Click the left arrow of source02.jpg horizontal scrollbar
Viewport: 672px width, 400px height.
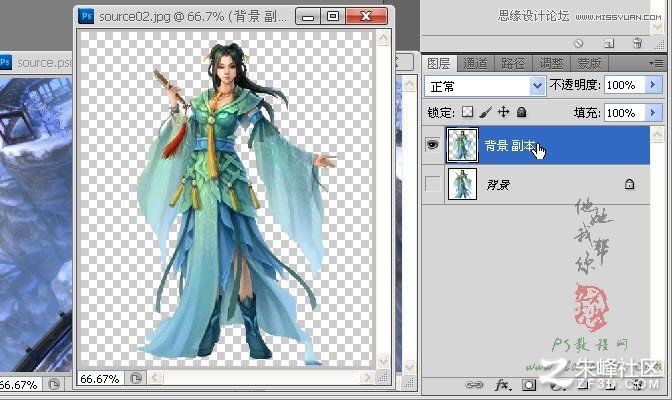pyautogui.click(x=155, y=378)
